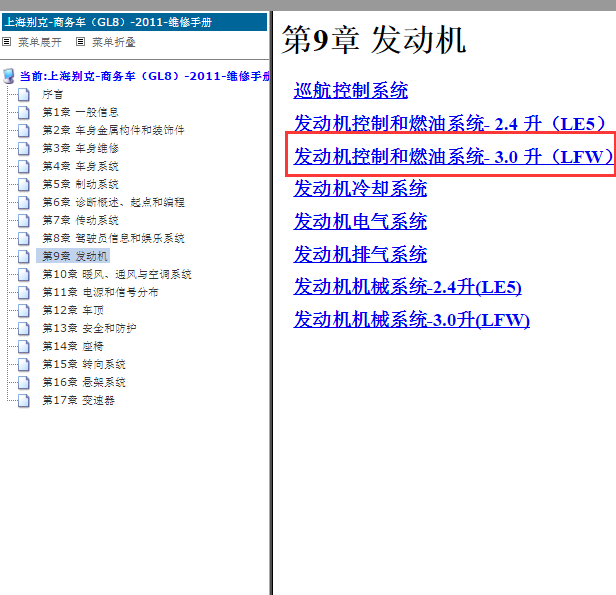
Task: Select 第13章 安全和防护 chapter
Action: [x=89, y=328]
